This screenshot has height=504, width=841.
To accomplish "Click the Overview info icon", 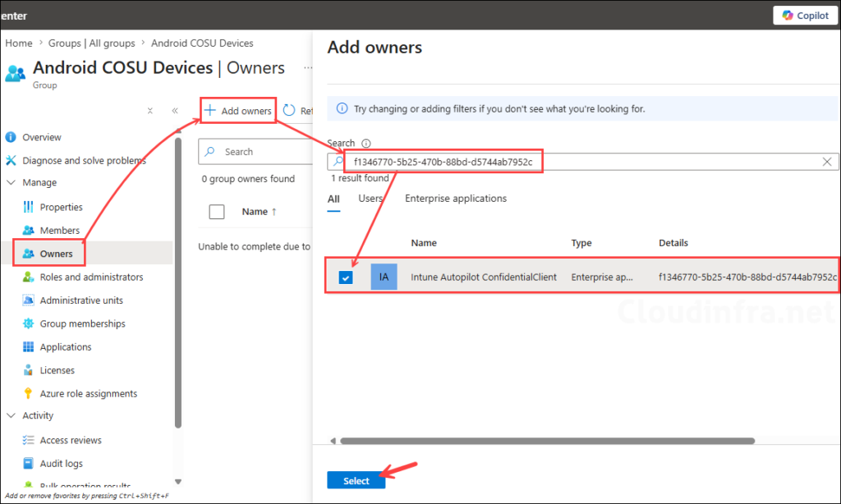I will (11, 137).
